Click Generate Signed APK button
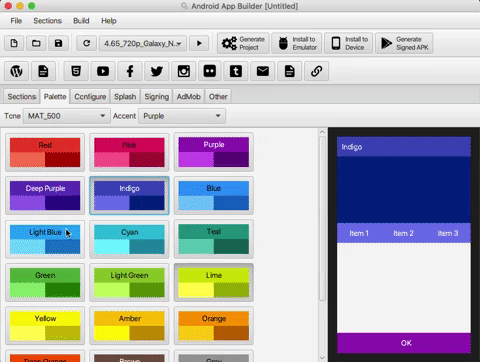 pyautogui.click(x=404, y=43)
